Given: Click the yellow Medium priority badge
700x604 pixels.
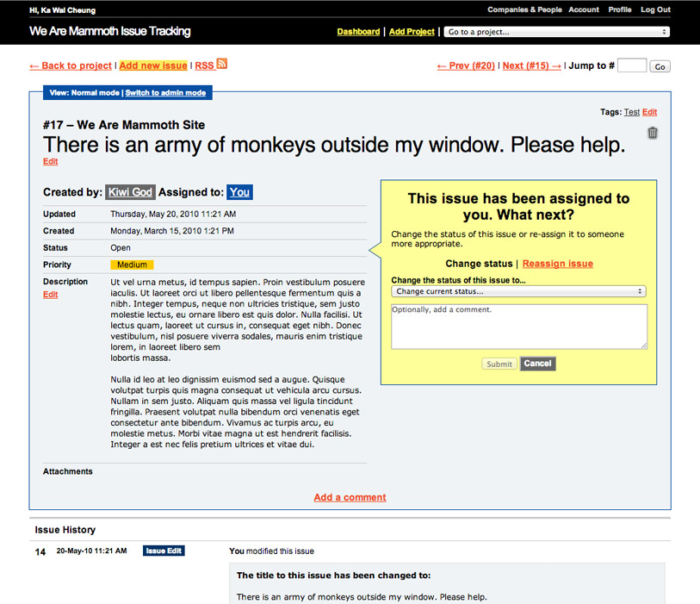Looking at the screenshot, I should pos(132,265).
